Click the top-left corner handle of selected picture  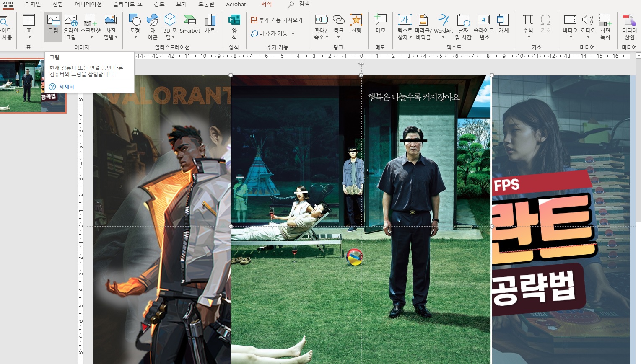coord(231,75)
